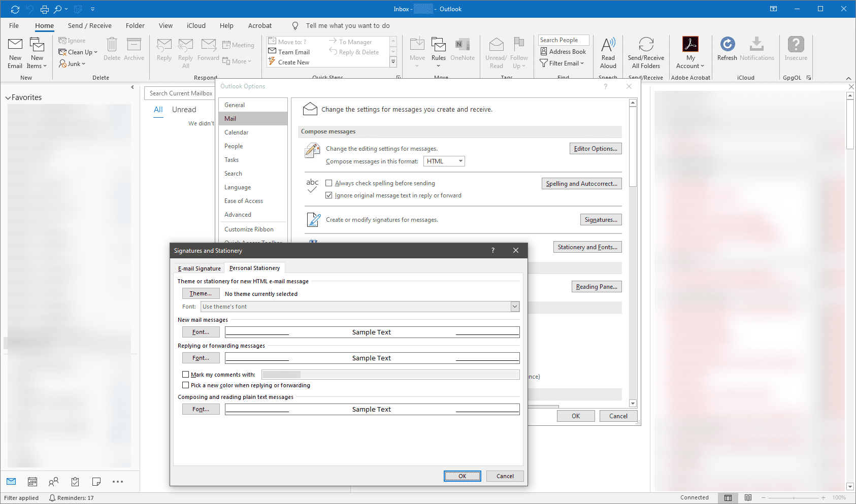Check Pick a new color when replying
This screenshot has height=504, width=856.
[x=186, y=385]
